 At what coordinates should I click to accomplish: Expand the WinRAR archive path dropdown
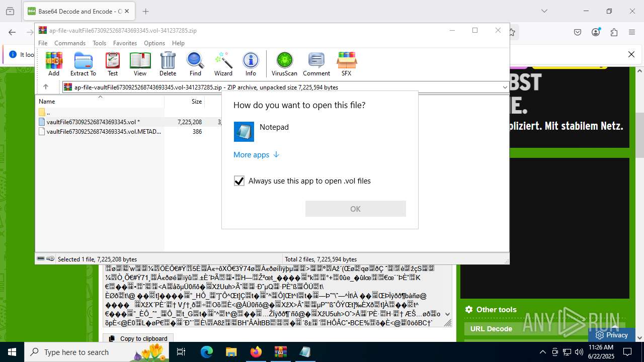coord(505,87)
